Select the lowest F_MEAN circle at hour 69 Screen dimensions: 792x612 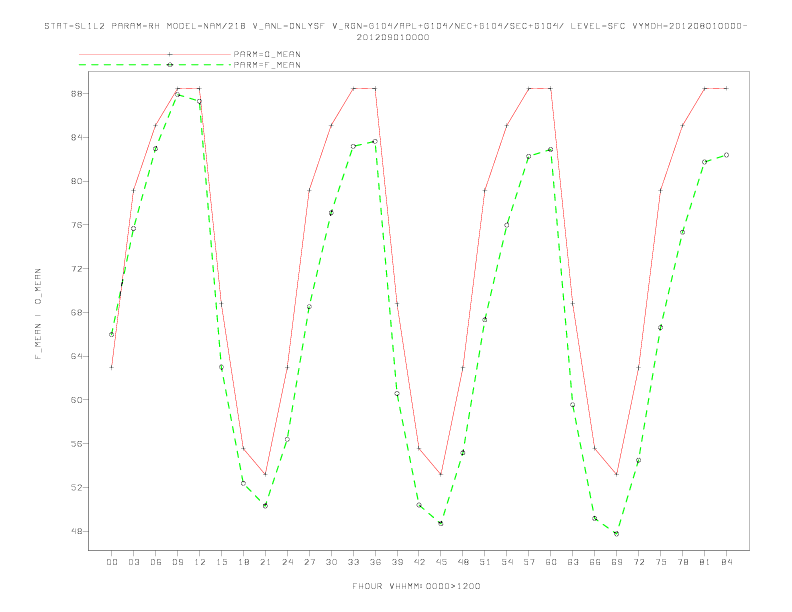point(617,533)
